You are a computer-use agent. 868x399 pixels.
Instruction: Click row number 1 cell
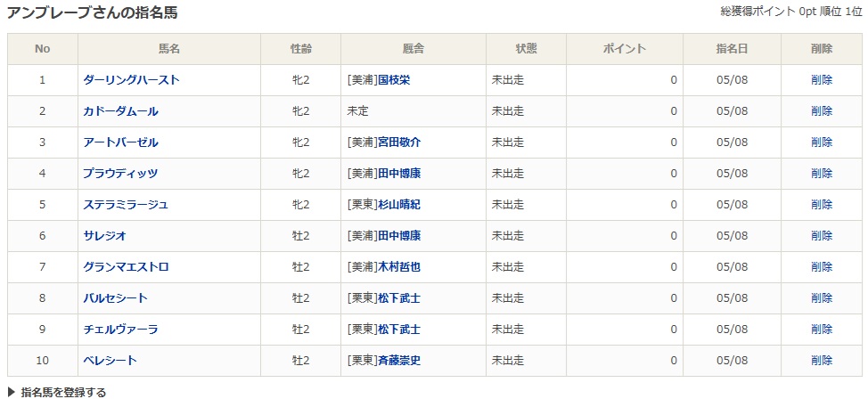click(43, 79)
